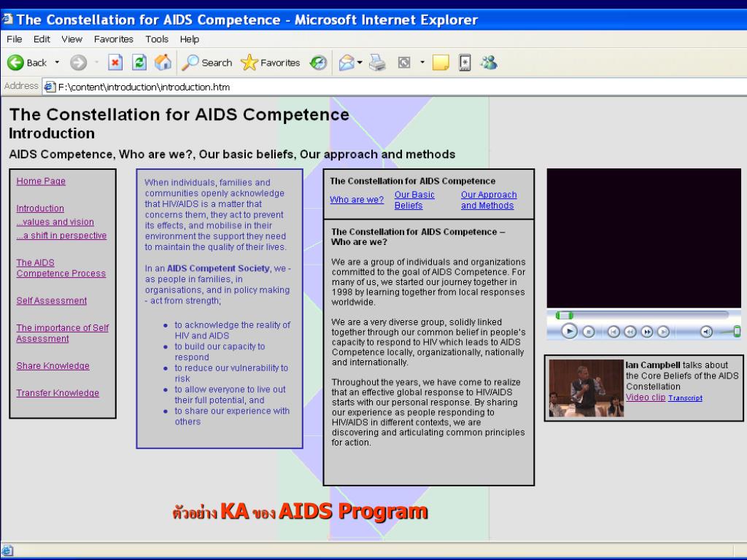Click the Previous track player button
This screenshot has height=560, width=747.
(x=614, y=332)
